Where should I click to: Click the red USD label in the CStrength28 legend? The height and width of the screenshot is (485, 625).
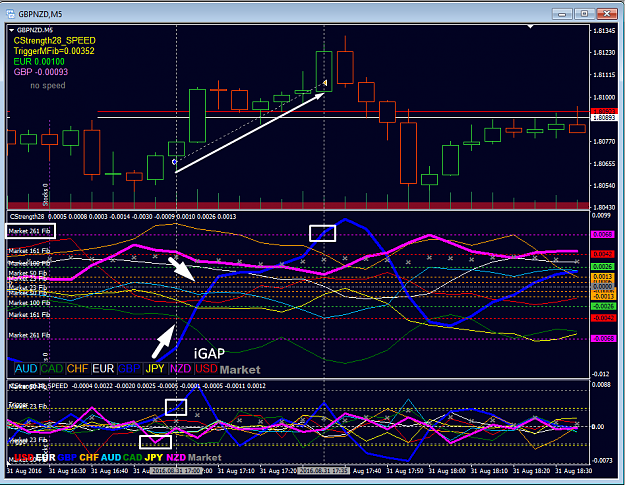click(x=206, y=369)
